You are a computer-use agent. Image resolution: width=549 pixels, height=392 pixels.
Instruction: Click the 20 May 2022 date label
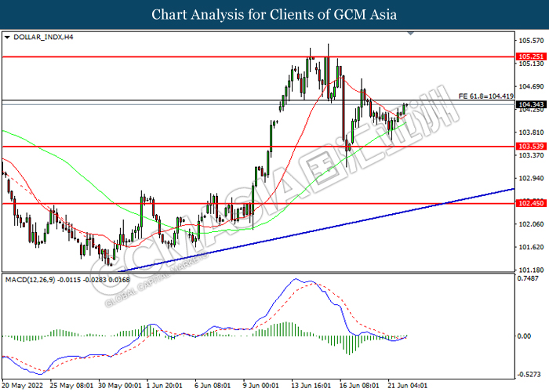click(23, 386)
